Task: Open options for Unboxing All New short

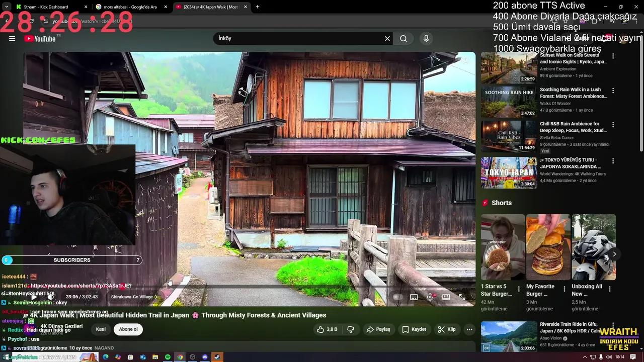Action: click(x=609, y=289)
